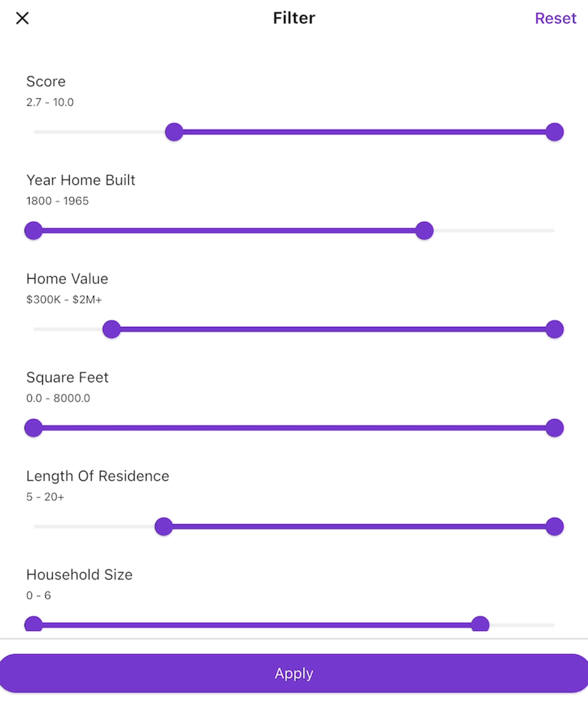Image resolution: width=588 pixels, height=702 pixels.
Task: Click the Year Home Built minimum handle
Action: pos(33,231)
